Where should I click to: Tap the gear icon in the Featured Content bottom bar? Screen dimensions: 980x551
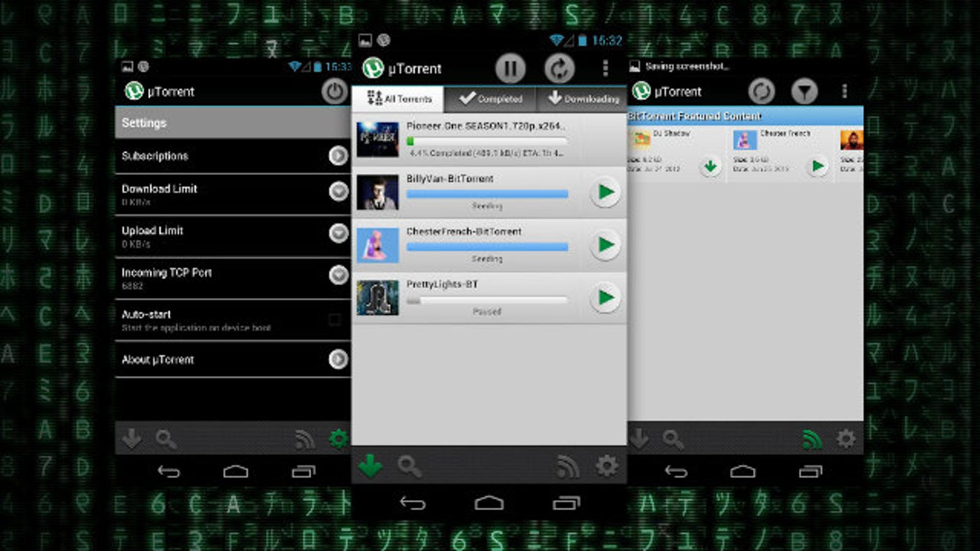[x=846, y=438]
